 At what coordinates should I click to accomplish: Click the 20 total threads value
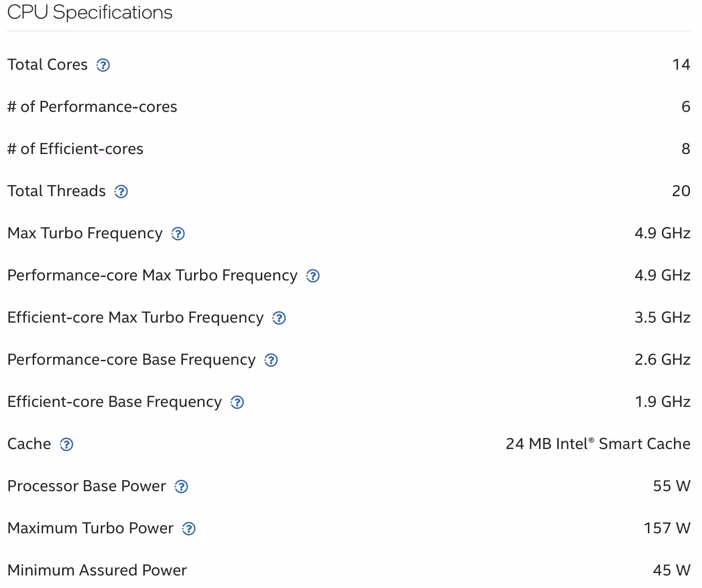[x=681, y=191]
